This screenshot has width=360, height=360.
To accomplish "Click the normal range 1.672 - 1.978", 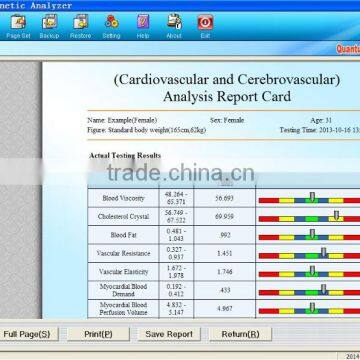I will tap(176, 272).
